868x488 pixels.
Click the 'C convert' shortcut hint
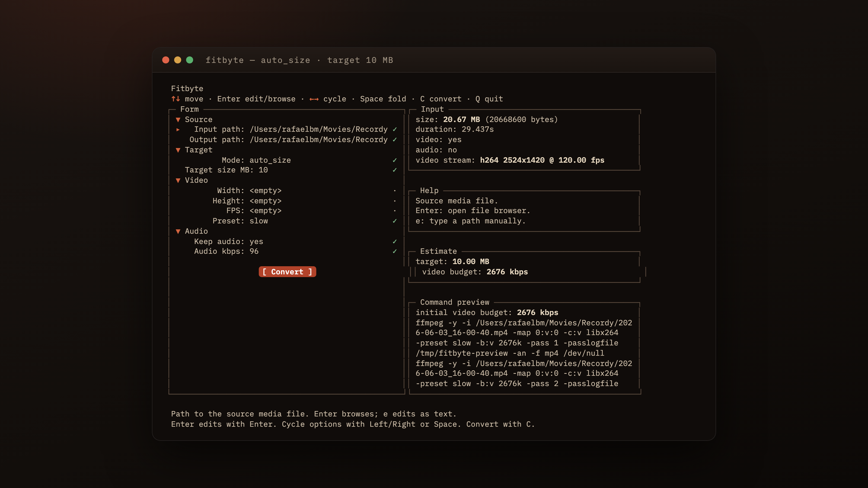click(x=441, y=99)
